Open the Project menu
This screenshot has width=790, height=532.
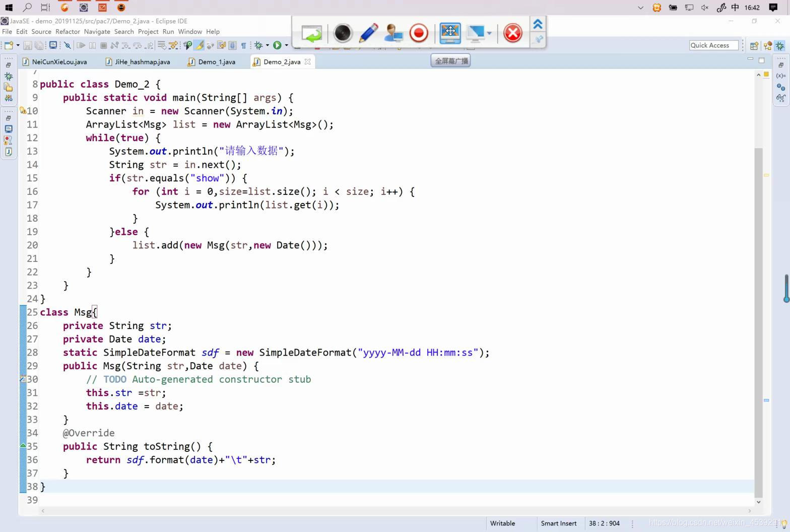(x=148, y=31)
